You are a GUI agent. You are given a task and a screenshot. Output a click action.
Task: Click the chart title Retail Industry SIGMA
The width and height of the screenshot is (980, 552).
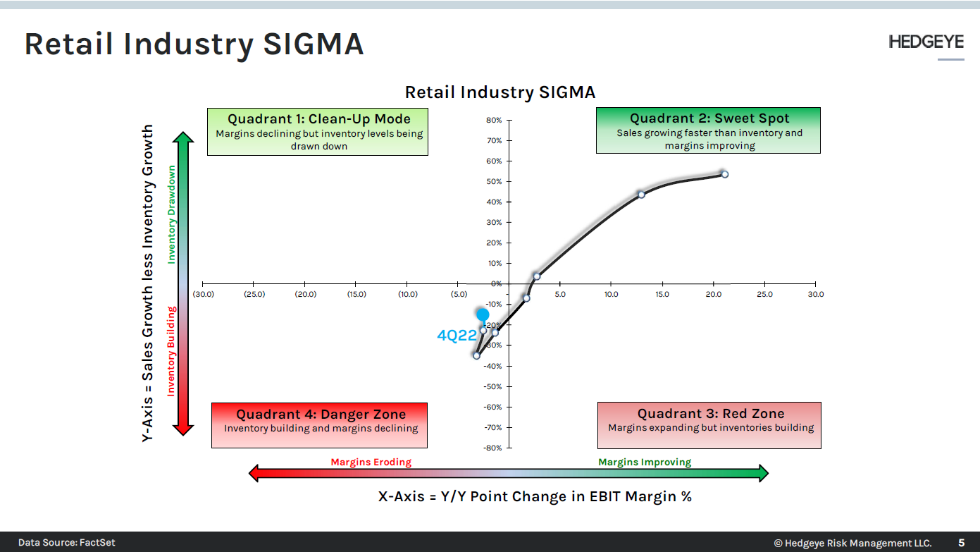500,92
